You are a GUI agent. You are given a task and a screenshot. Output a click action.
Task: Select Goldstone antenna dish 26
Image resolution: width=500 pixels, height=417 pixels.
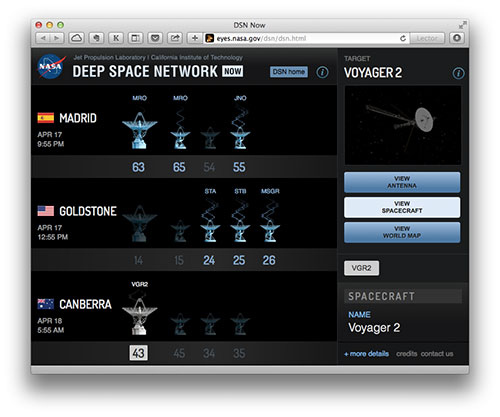(270, 231)
